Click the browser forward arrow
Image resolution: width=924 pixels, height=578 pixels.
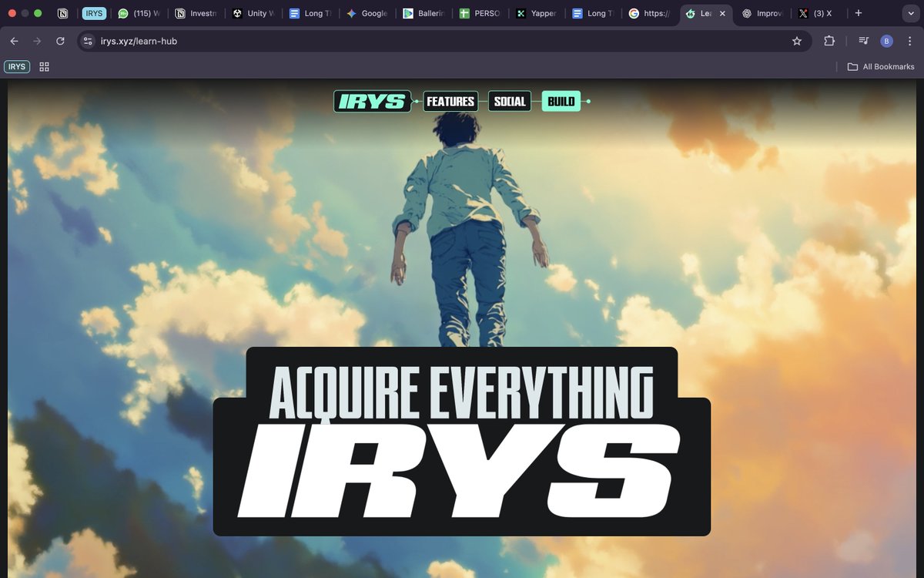pyautogui.click(x=37, y=41)
